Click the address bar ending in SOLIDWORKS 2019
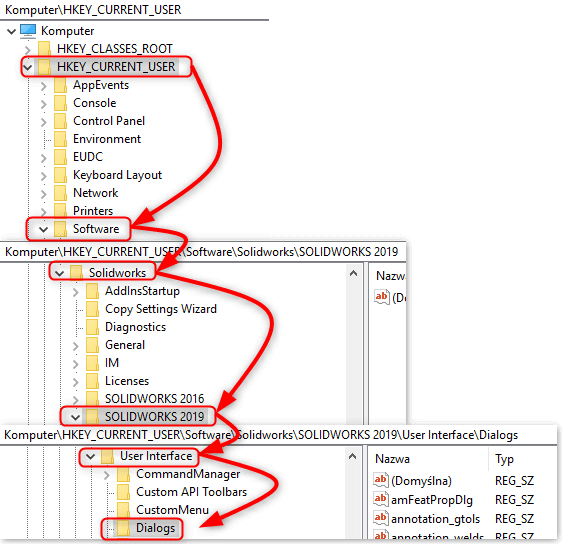This screenshot has width=562, height=544. tap(203, 252)
